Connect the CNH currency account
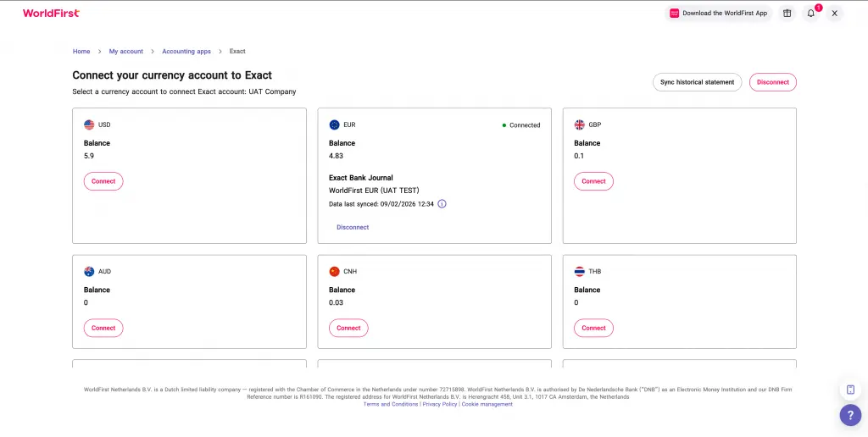The height and width of the screenshot is (437, 868). coord(348,328)
